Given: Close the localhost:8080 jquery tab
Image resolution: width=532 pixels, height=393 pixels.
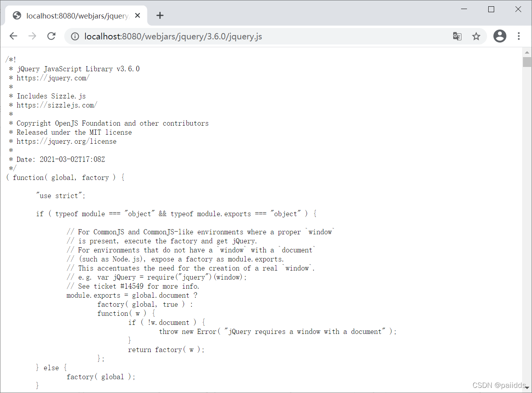Looking at the screenshot, I should pos(138,15).
